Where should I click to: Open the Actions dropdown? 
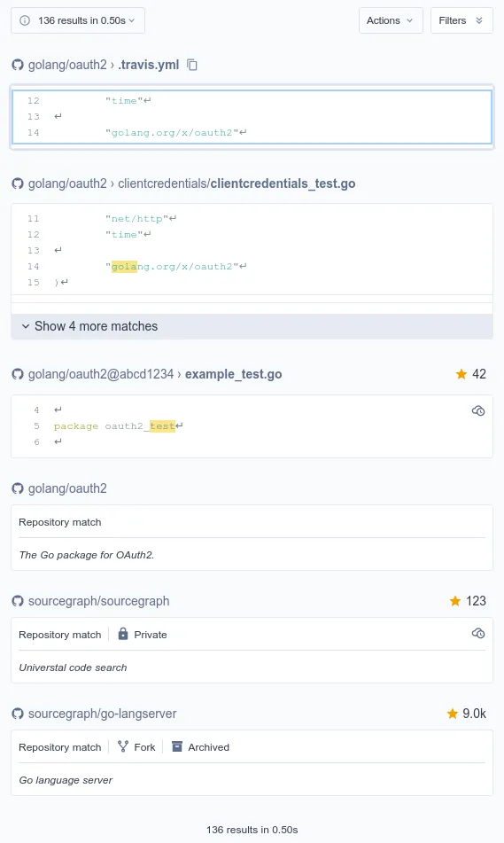tap(391, 20)
